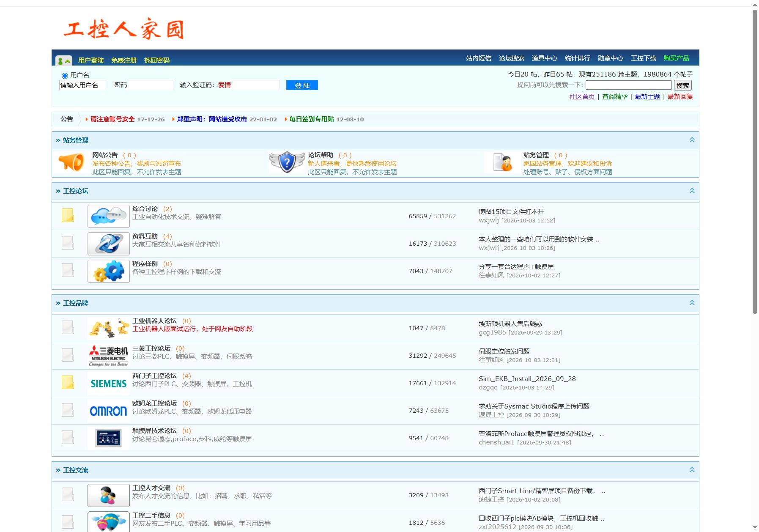Click the 输入验证码 input field

coord(255,85)
